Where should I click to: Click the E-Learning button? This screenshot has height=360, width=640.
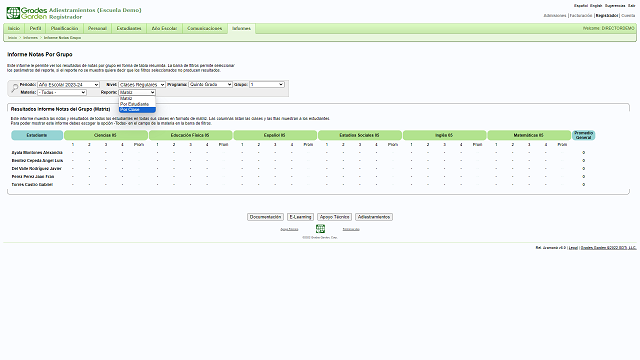[300, 217]
